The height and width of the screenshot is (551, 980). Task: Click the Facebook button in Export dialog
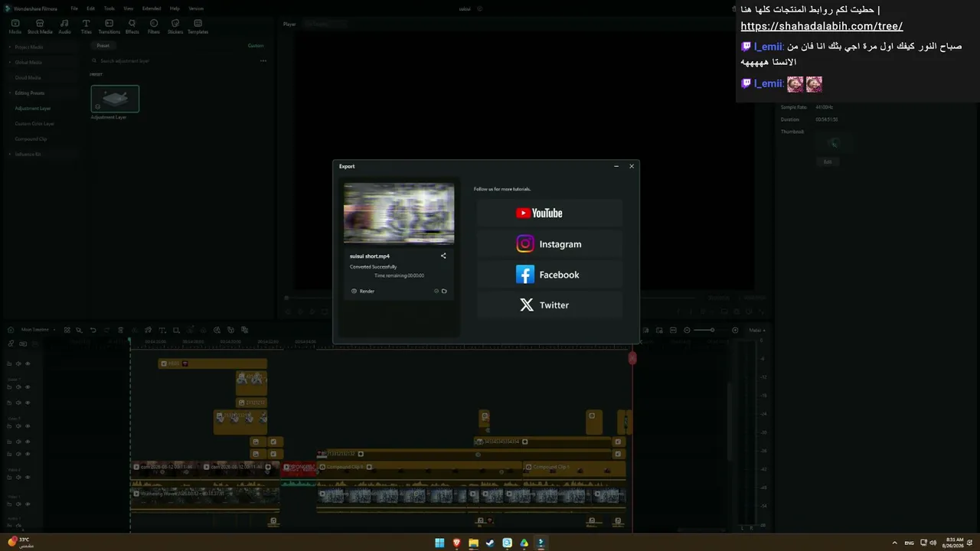pos(550,275)
